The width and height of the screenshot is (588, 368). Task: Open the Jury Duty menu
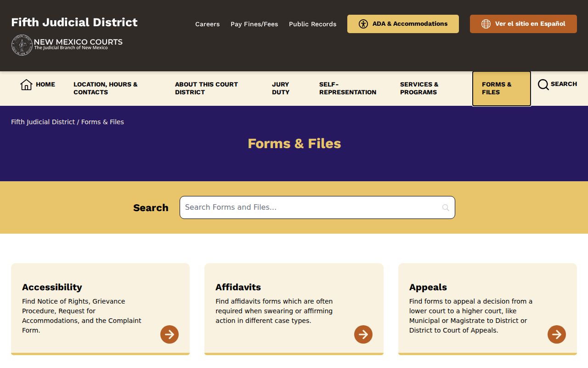pos(281,88)
